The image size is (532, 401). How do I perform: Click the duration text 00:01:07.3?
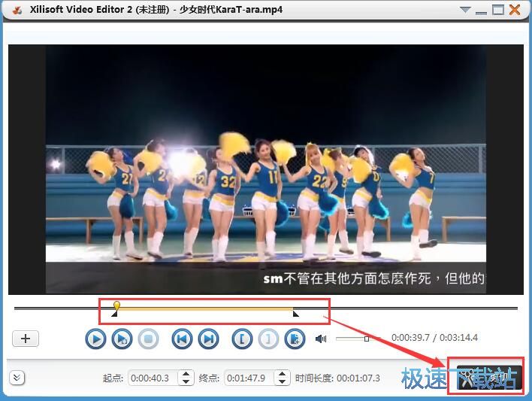(358, 378)
